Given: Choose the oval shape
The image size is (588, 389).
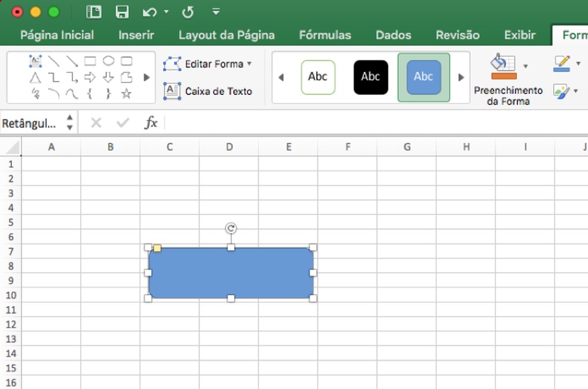Looking at the screenshot, I should point(108,61).
